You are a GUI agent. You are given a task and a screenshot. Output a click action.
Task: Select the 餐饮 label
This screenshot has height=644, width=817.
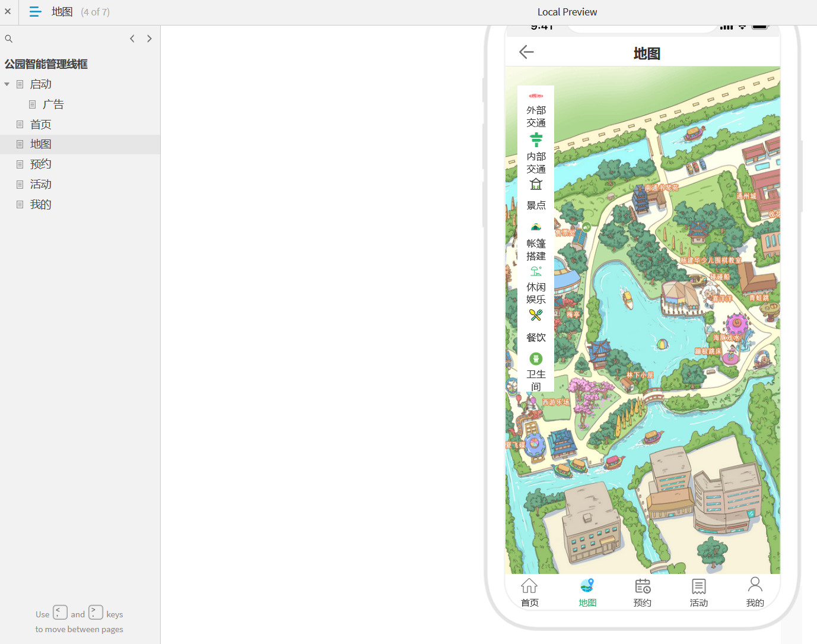536,338
